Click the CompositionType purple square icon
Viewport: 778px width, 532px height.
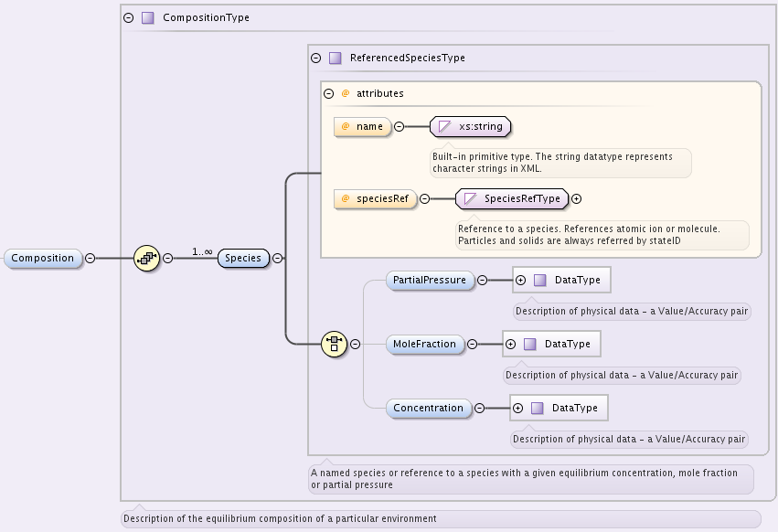147,18
